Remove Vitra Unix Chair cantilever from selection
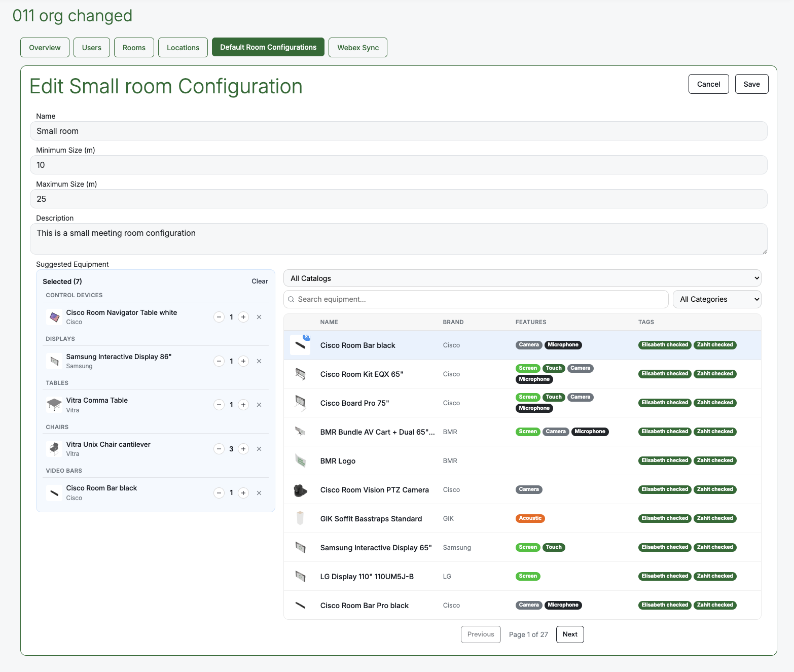This screenshot has height=672, width=794. click(x=259, y=449)
